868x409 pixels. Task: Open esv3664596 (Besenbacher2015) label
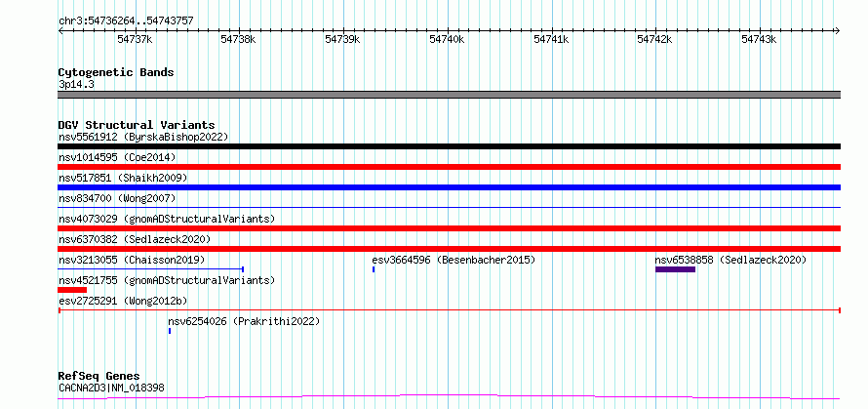pyautogui.click(x=454, y=260)
